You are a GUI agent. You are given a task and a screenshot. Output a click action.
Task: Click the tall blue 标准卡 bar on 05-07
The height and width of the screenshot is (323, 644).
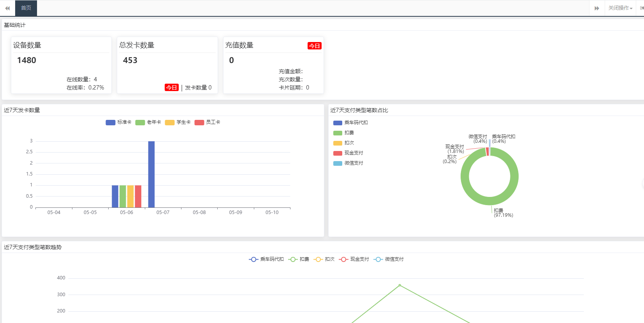[x=151, y=174]
